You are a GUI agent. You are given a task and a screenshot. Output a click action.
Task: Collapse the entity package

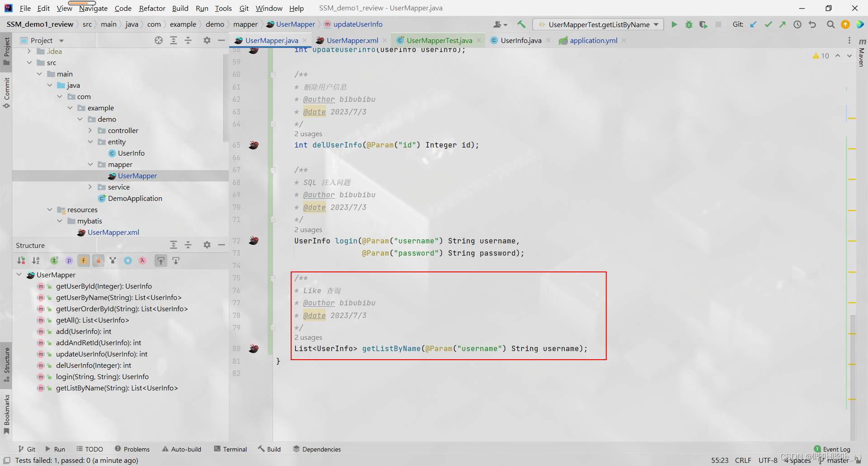click(90, 142)
